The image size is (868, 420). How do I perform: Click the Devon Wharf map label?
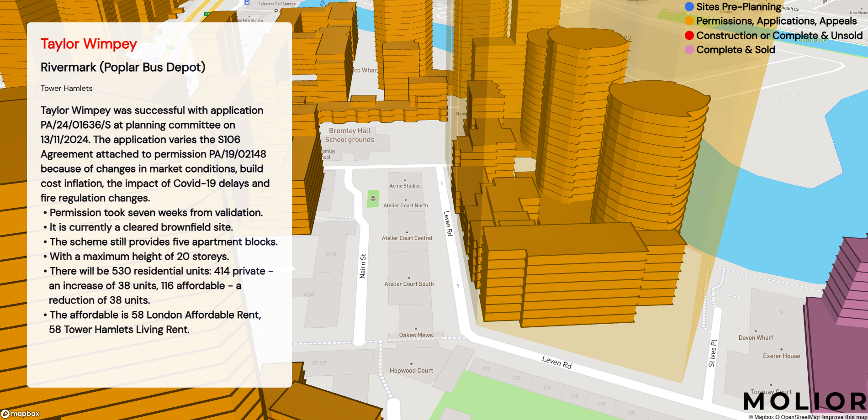click(756, 338)
